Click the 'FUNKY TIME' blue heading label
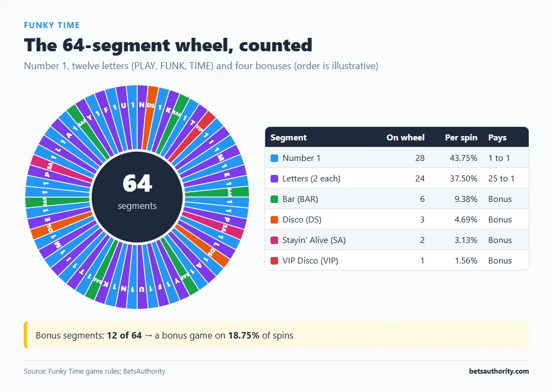553x392 pixels. click(x=52, y=25)
